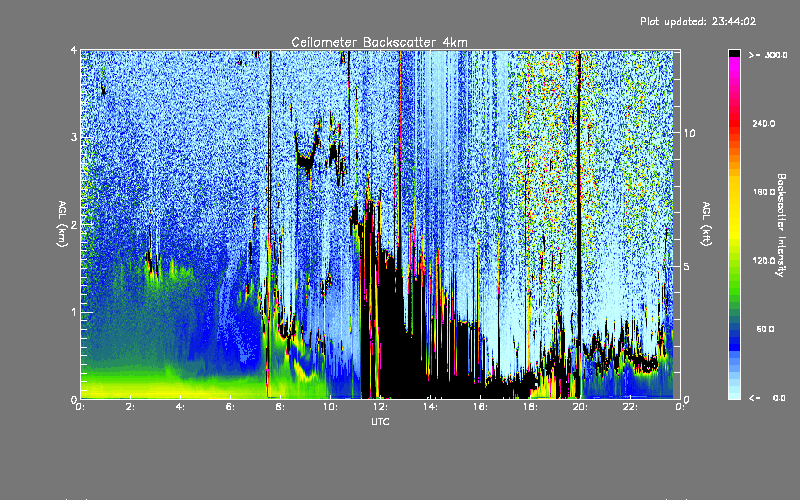Click the 3 tick on AGL (km) axis
The height and width of the screenshot is (500, 800).
coord(74,137)
